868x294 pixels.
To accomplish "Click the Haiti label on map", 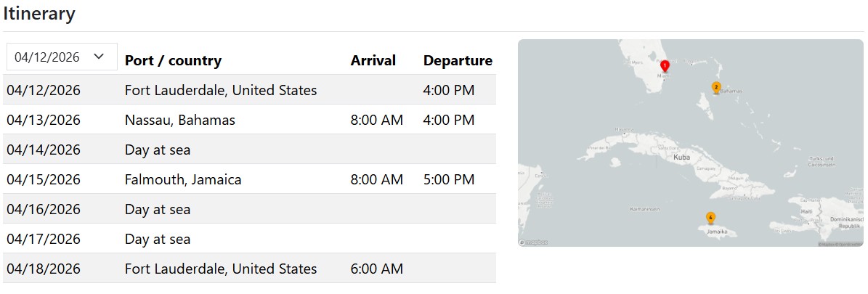I will (806, 211).
